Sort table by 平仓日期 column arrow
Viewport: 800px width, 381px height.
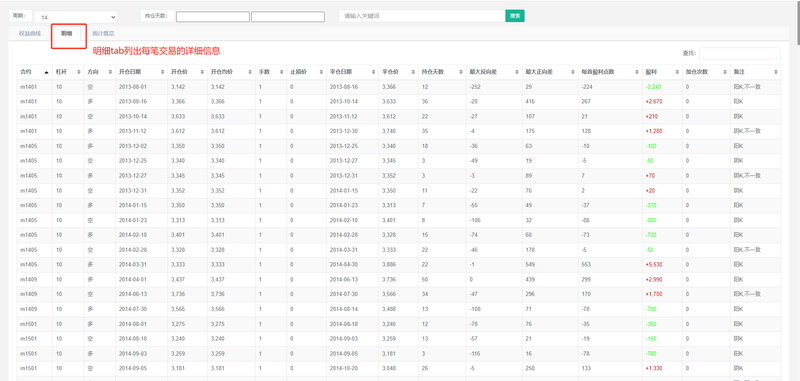pos(374,72)
